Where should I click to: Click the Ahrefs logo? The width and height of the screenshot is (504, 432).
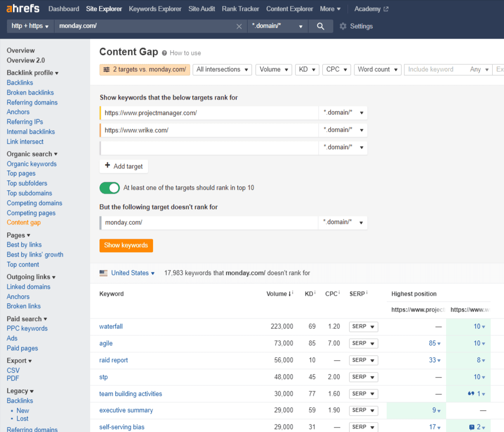click(23, 8)
